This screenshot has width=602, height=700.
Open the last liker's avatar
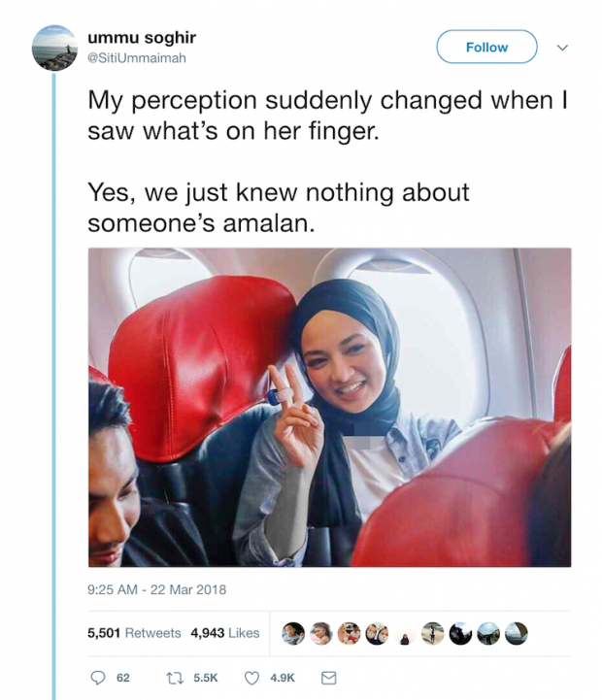coord(517,633)
